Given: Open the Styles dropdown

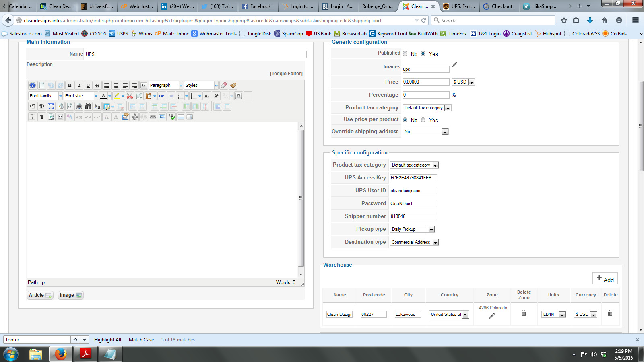Looking at the screenshot, I should click(201, 85).
